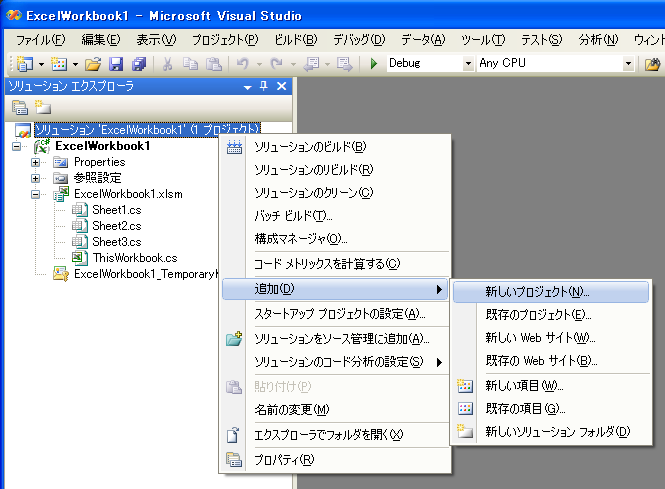Click the New Project toolbar icon

coord(25,64)
